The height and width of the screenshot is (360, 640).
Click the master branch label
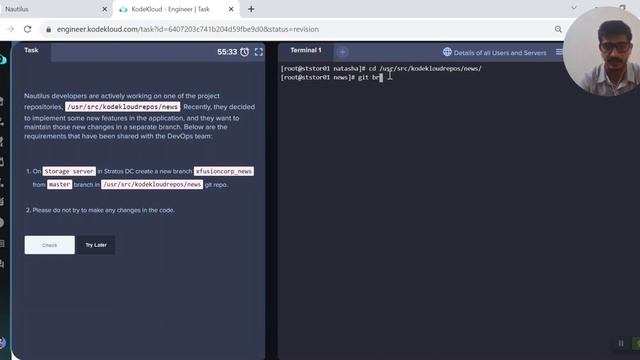pos(60,184)
